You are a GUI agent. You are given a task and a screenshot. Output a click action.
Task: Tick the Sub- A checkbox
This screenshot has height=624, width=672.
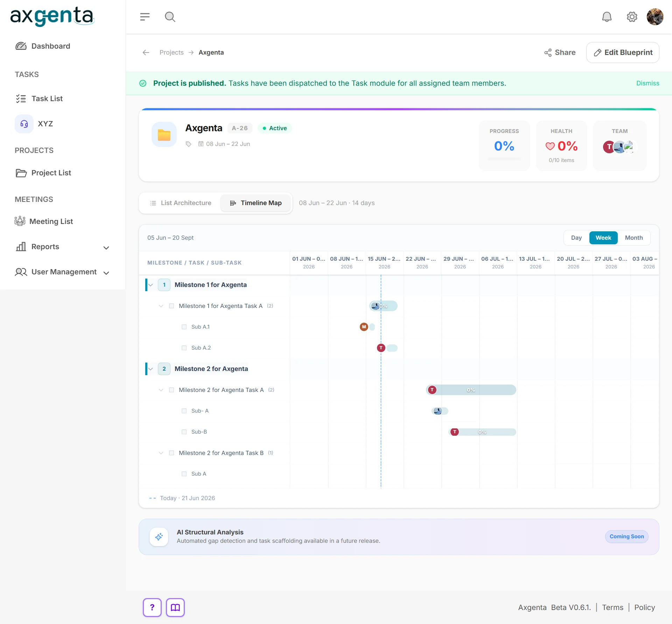tap(184, 411)
